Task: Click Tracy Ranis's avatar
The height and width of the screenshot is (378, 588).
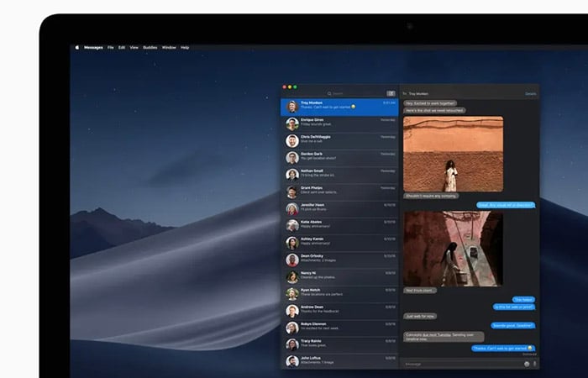Action: tap(292, 345)
